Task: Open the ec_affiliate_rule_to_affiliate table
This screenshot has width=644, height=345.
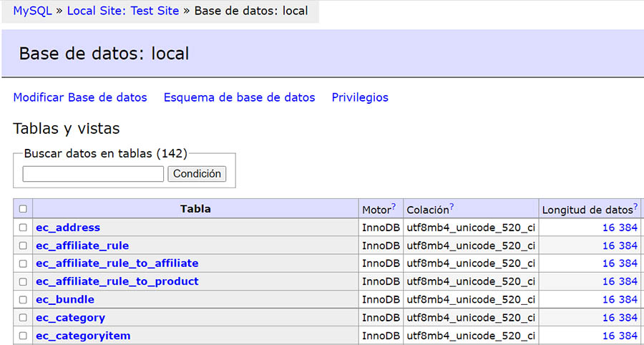Action: (x=117, y=263)
